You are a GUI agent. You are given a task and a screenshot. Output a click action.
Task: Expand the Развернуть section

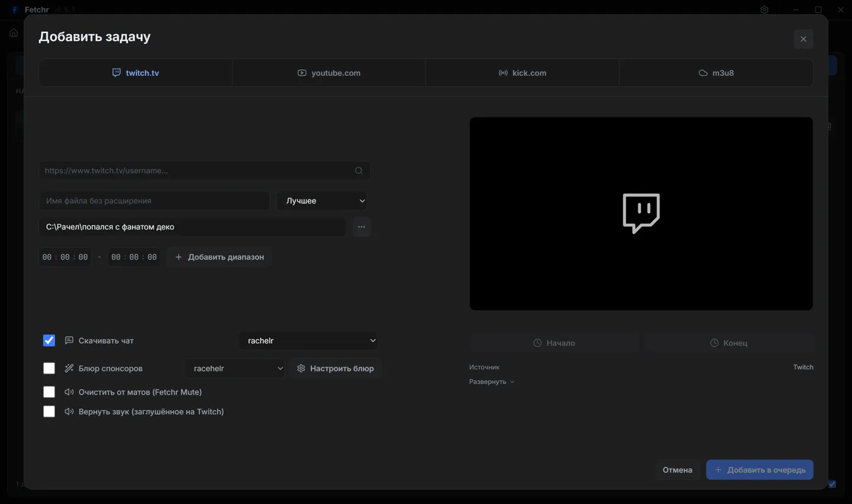click(492, 382)
